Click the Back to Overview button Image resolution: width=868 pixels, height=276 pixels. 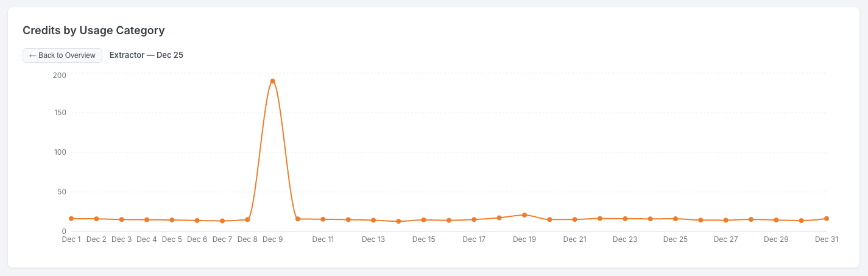62,55
